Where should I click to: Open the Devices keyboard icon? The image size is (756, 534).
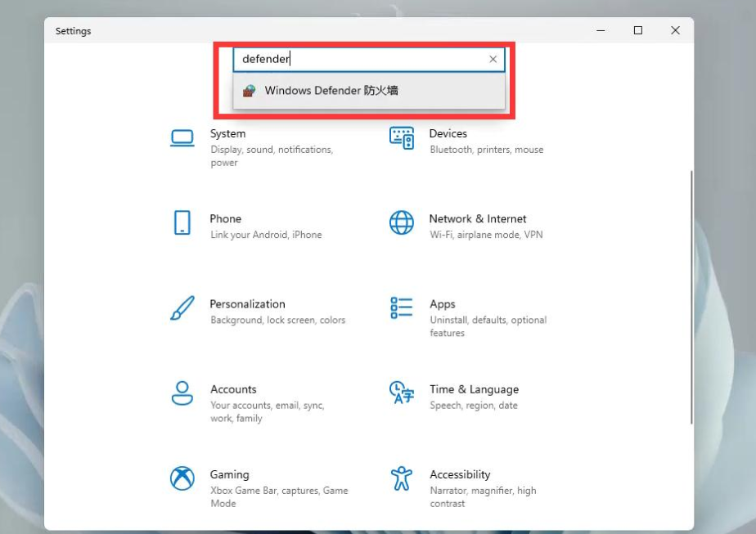[x=401, y=137]
